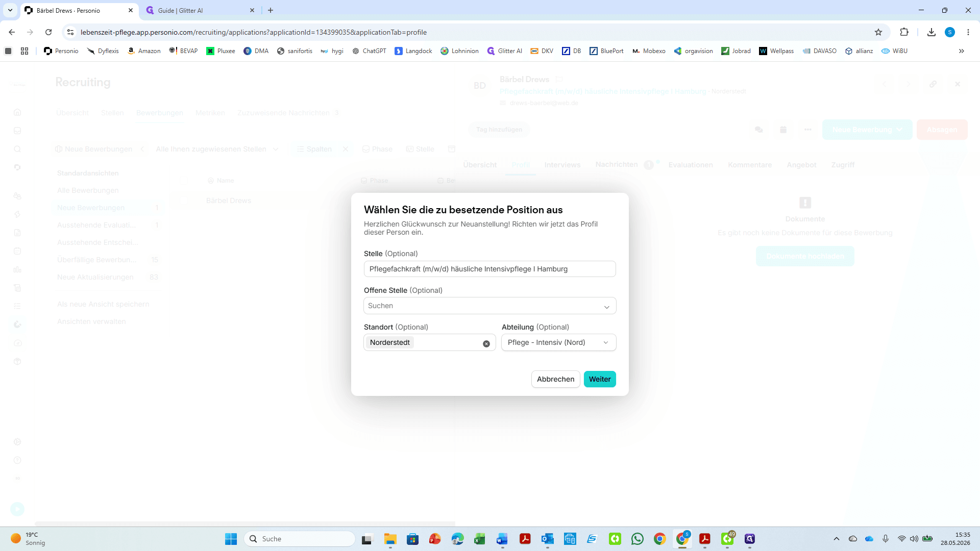Expand Neue Bewerbung dropdown button in the background
The image size is (980, 551).
pos(867,130)
